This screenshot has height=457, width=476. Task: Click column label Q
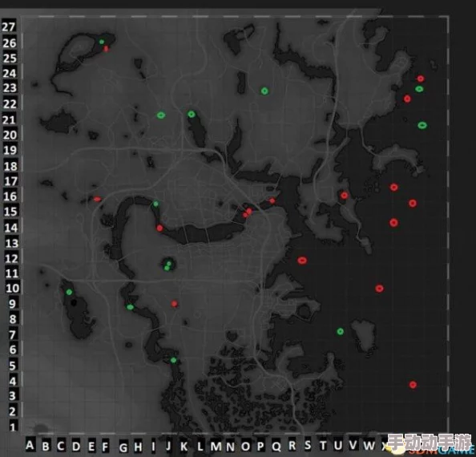[x=276, y=447]
